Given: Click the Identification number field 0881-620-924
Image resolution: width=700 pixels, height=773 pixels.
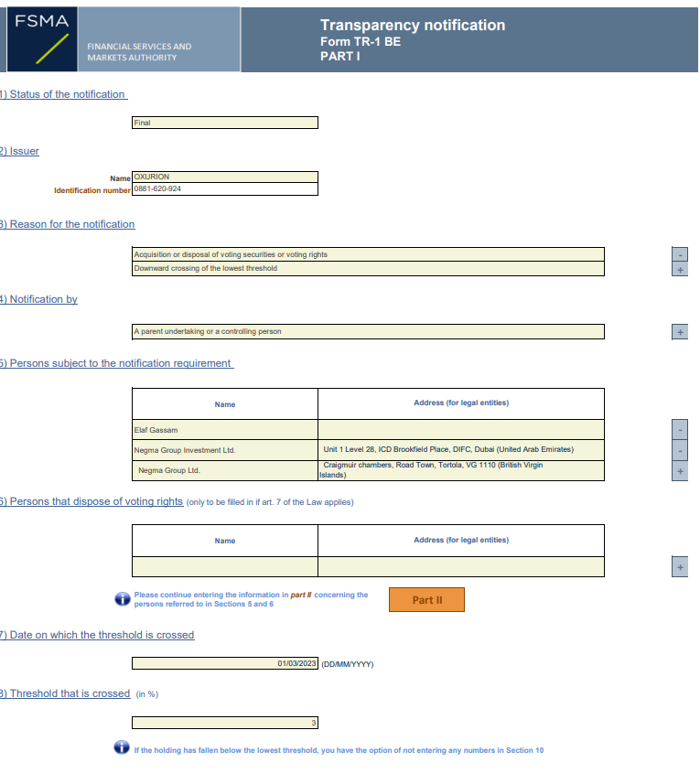Looking at the screenshot, I should click(x=225, y=189).
